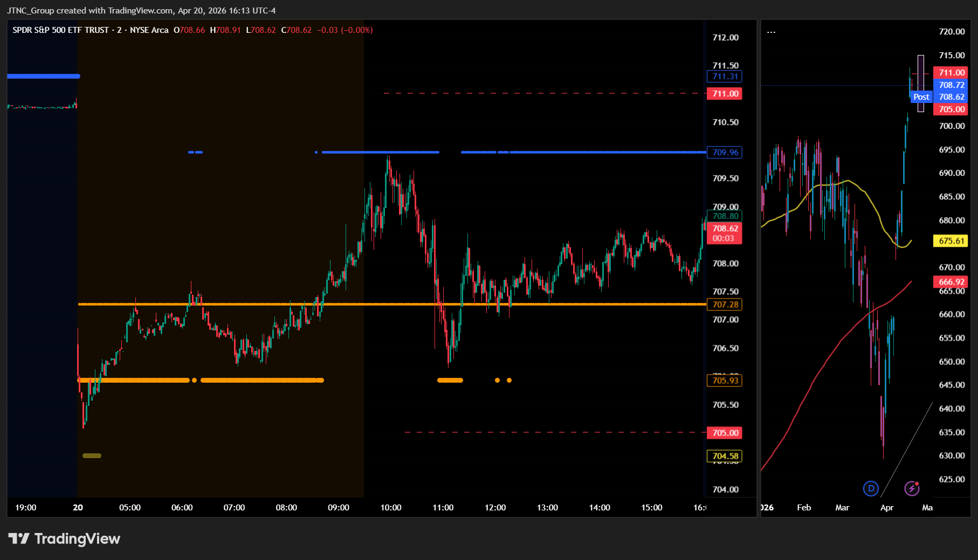
Task: Click the Feb label on the daily time axis
Action: pos(804,508)
